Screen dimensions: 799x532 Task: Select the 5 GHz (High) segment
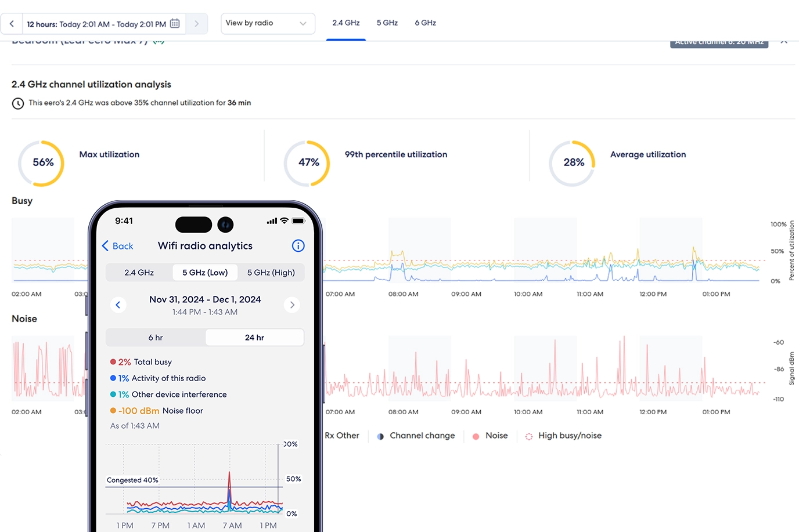271,273
